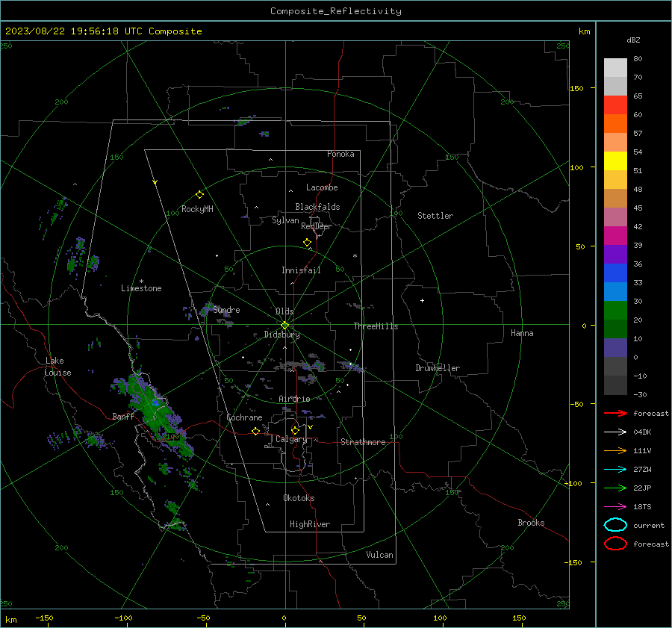Screen dimensions: 672x628
Task: Click the Okotoks town label
Action: tap(299, 498)
